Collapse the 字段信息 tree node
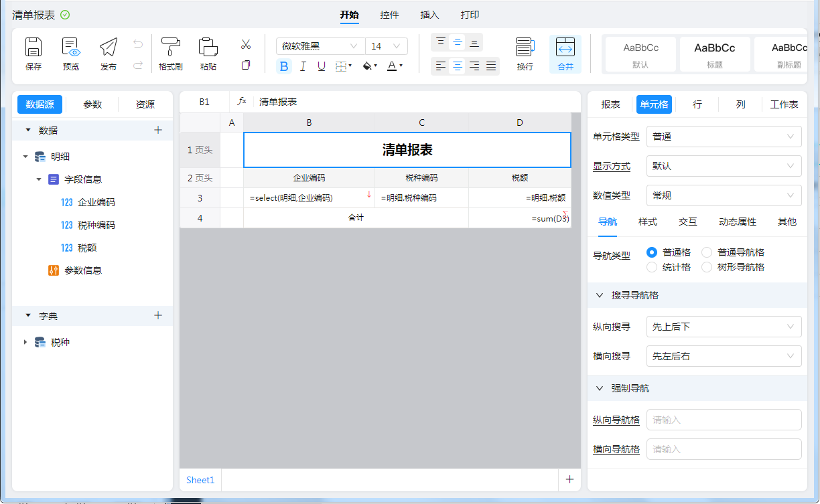This screenshot has height=504, width=820. tap(39, 179)
